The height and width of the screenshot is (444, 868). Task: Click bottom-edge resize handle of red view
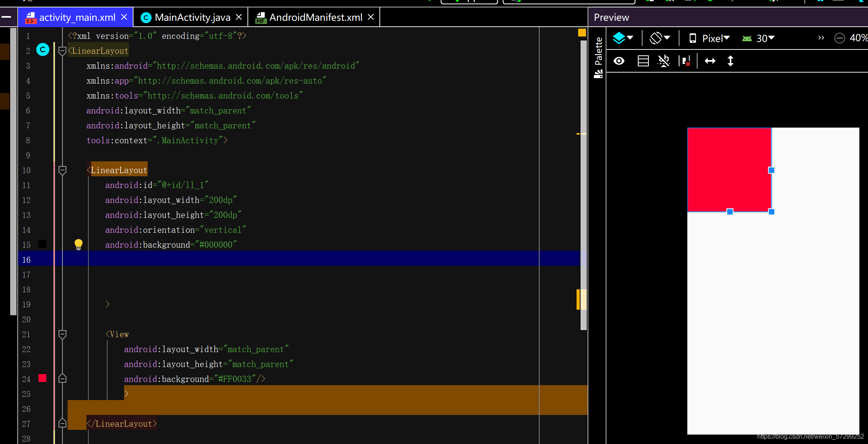click(730, 212)
